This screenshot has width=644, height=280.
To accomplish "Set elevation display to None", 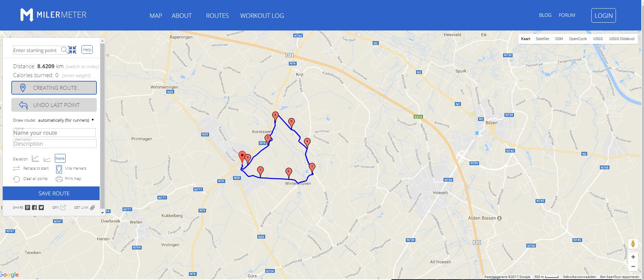I will click(x=60, y=158).
